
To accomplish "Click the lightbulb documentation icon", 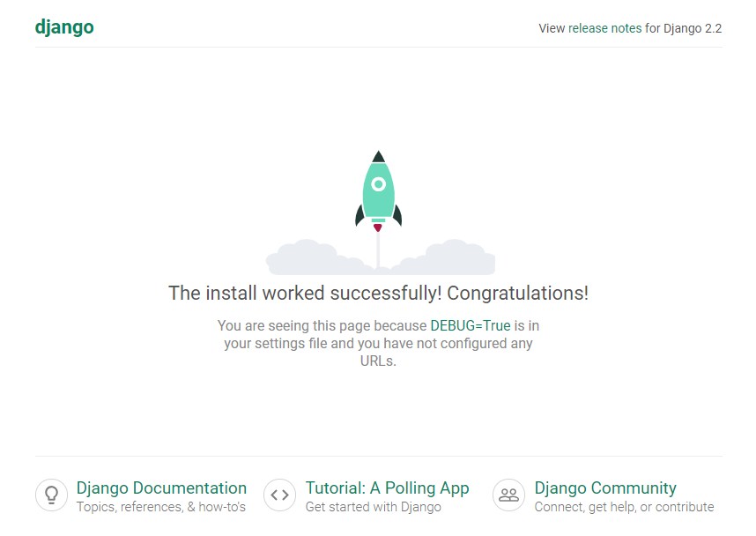I will pos(51,495).
